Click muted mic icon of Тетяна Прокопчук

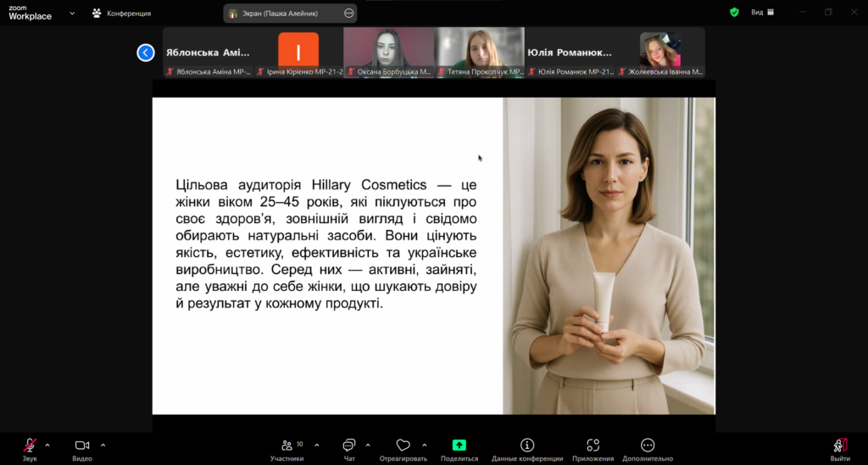[x=442, y=72]
